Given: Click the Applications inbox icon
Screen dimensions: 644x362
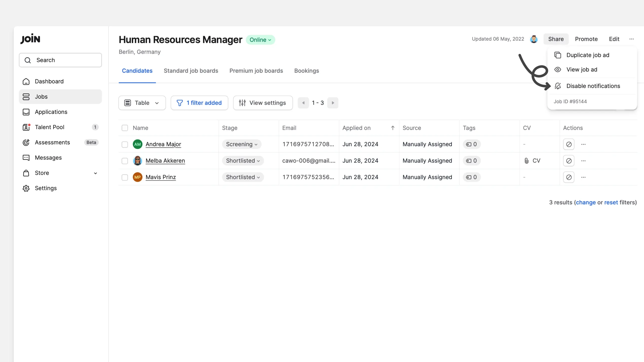Looking at the screenshot, I should (26, 112).
